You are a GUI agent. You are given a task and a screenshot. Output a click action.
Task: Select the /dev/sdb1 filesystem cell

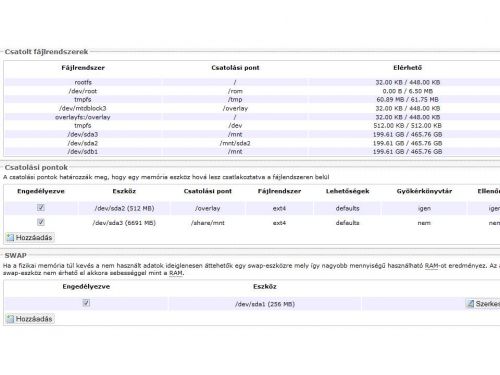coord(83,151)
